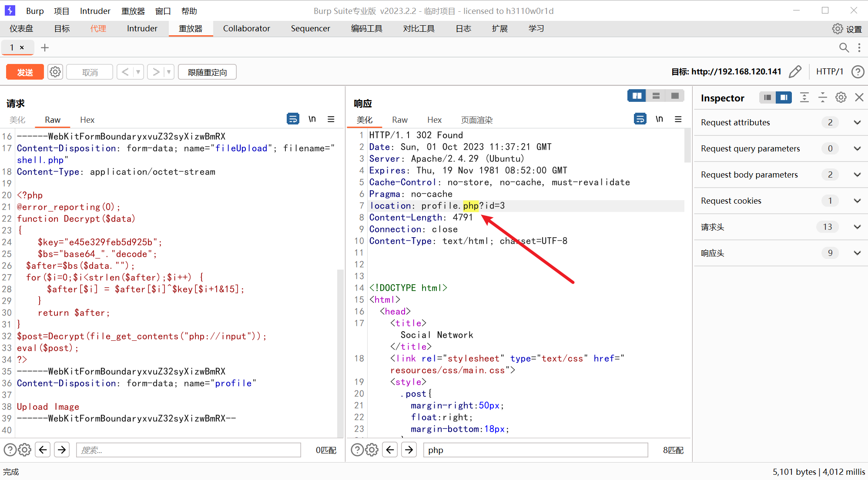Switch to the Collaborator tab
The image size is (868, 480).
pyautogui.click(x=247, y=29)
